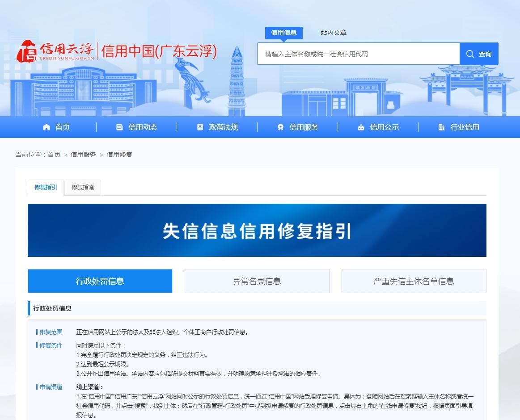The image size is (520, 420).
Task: Click the magnifier icon on the 查询 button
Action: 470,54
